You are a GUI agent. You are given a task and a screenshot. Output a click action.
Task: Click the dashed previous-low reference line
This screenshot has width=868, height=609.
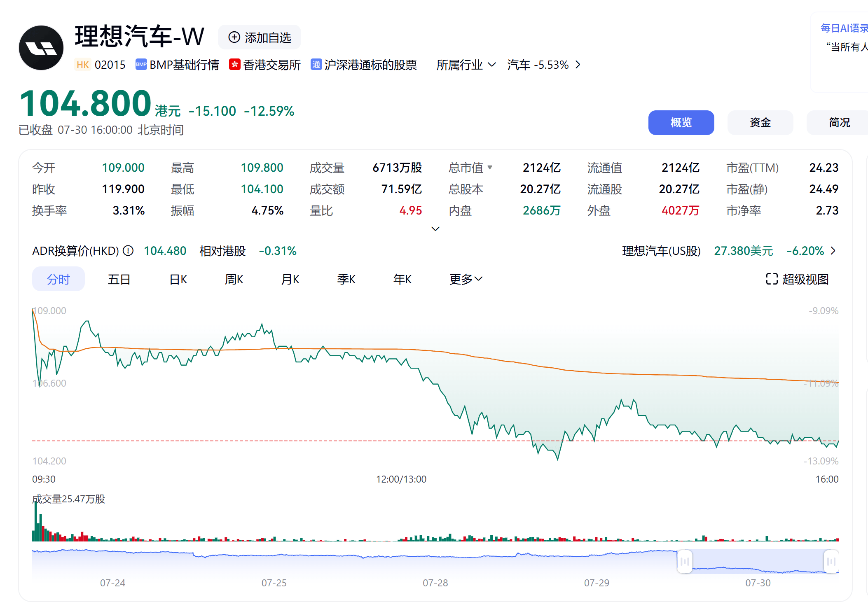(x=435, y=441)
